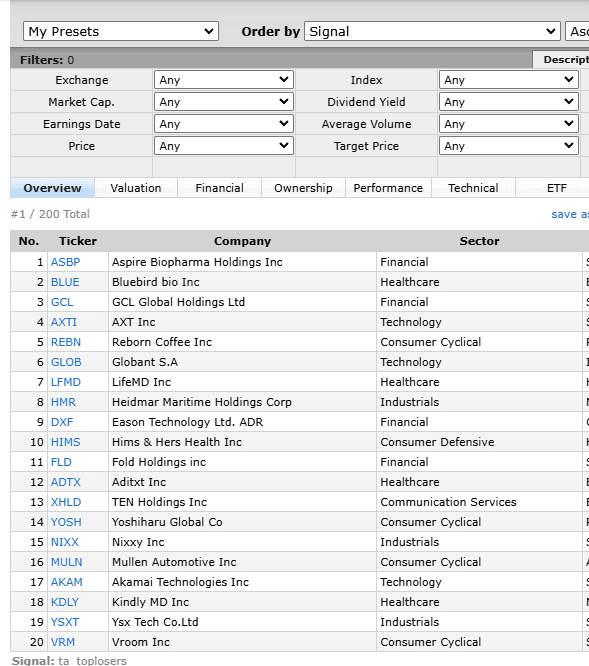Image resolution: width=589 pixels, height=666 pixels.
Task: Select the Mullen Automotive Inc cell
Action: pyautogui.click(x=242, y=562)
